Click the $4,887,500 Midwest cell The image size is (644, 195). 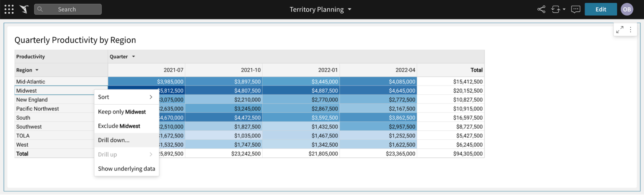click(301, 90)
